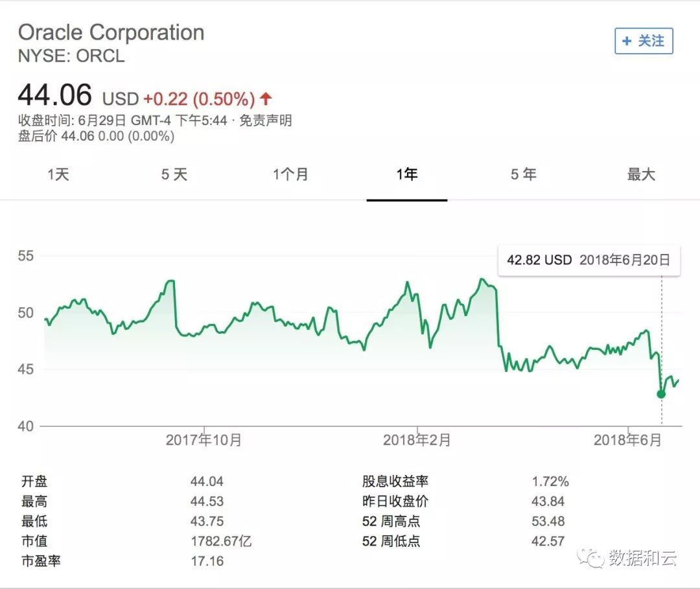This screenshot has height=589, width=700.
Task: Click the NYSE: ORCL ticker label
Action: click(71, 57)
